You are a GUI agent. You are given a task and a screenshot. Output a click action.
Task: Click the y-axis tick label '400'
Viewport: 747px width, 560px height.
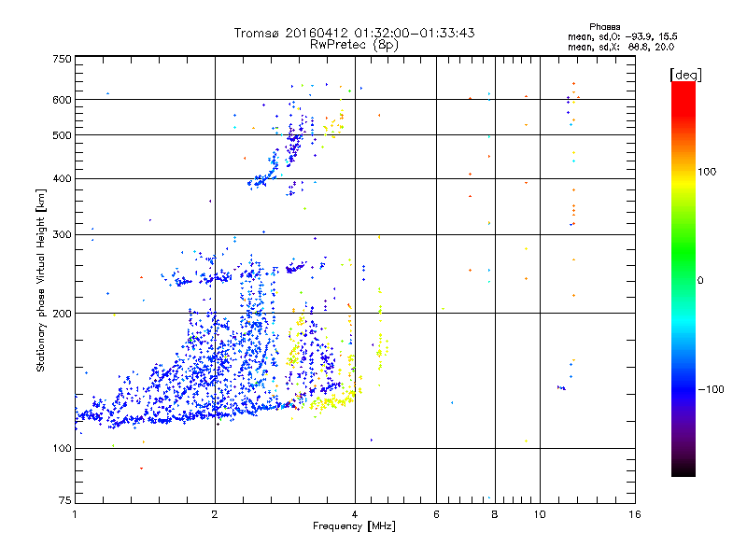62,179
